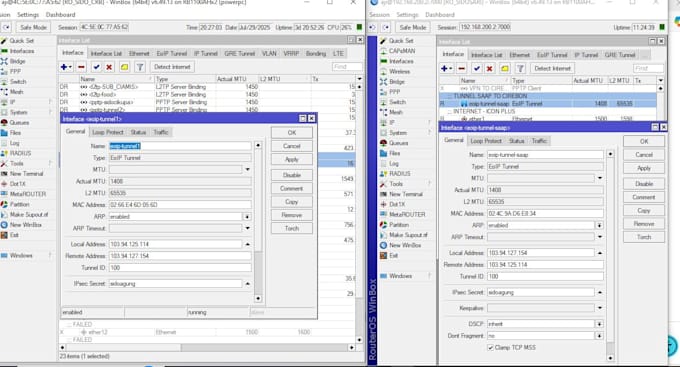Click Exit in left WinBox sidebar

[x=14, y=235]
